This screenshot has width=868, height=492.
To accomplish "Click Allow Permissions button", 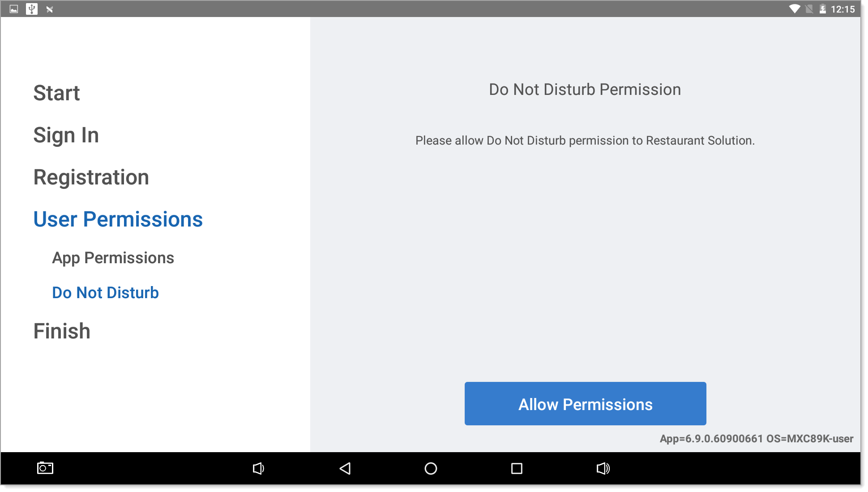I will (586, 404).
